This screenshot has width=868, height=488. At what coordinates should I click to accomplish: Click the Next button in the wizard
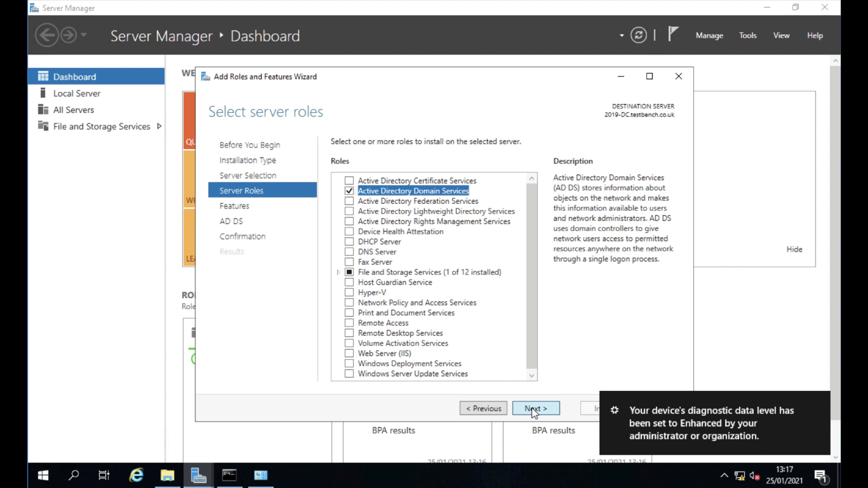[536, 408]
